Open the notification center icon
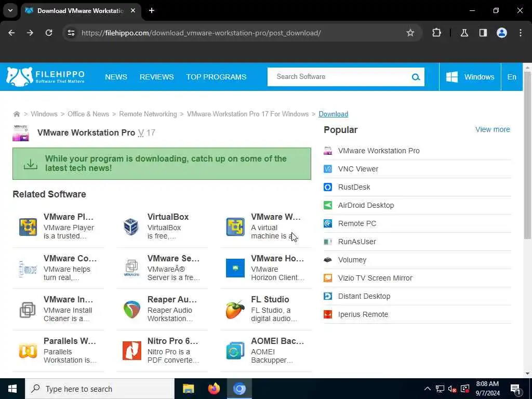Viewport: 532px width, 399px height. 516,390
